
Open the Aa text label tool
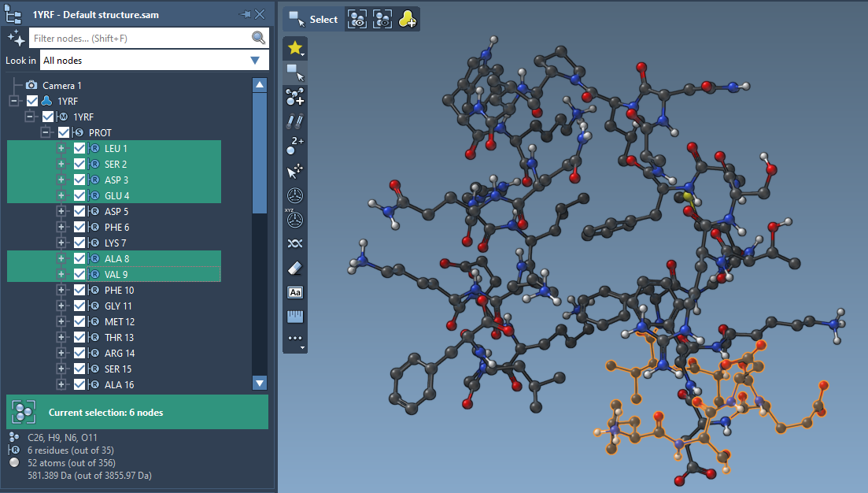tap(294, 292)
